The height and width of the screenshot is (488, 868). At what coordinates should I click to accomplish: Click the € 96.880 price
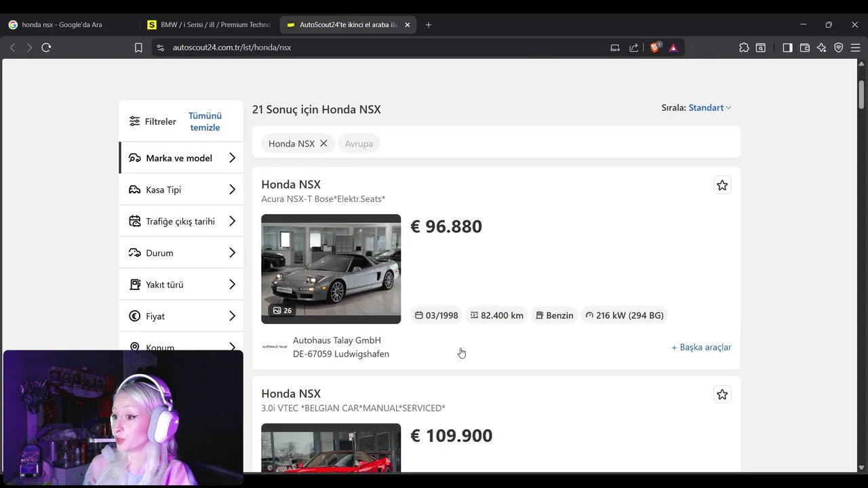pos(446,226)
